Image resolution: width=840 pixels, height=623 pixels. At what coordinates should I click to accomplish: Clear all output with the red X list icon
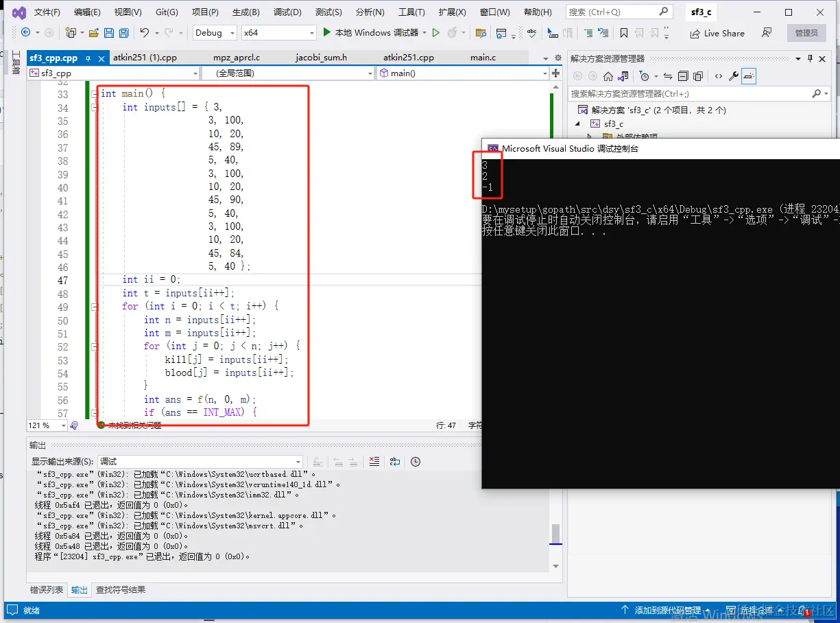pos(374,462)
